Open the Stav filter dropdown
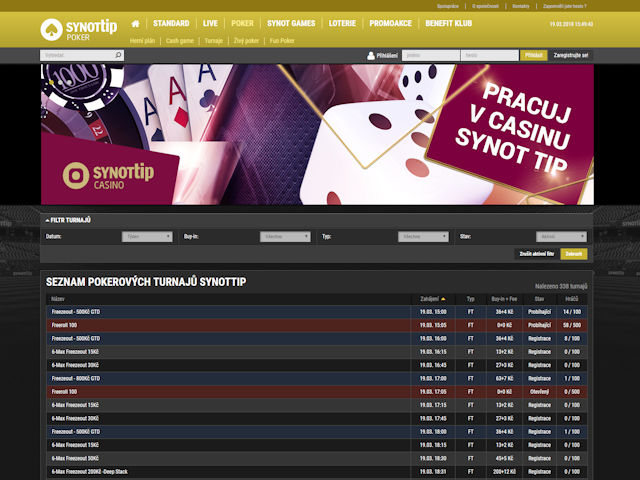The height and width of the screenshot is (480, 640). coord(561,237)
